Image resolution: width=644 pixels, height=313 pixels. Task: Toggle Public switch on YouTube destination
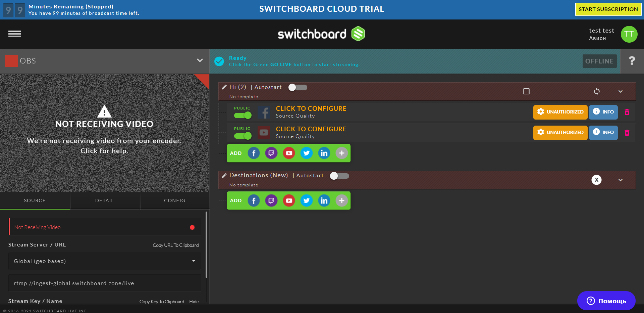243,136
